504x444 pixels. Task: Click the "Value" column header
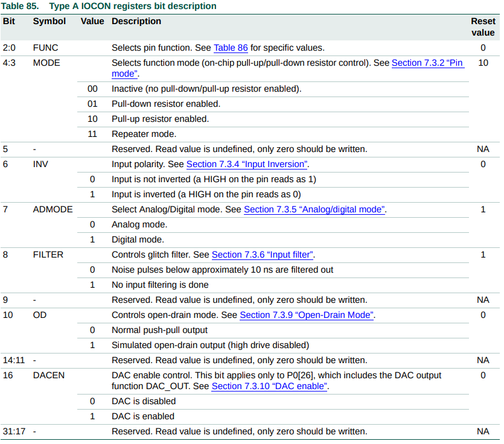pyautogui.click(x=92, y=21)
